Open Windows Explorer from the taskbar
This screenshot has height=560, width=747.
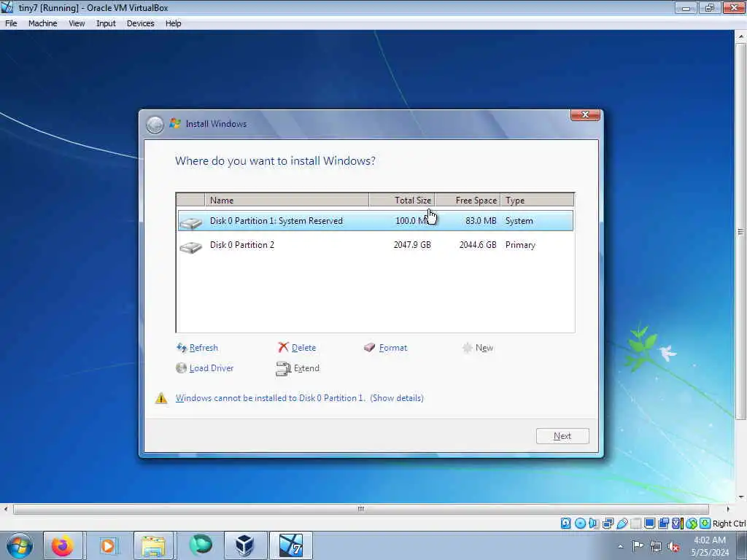153,545
